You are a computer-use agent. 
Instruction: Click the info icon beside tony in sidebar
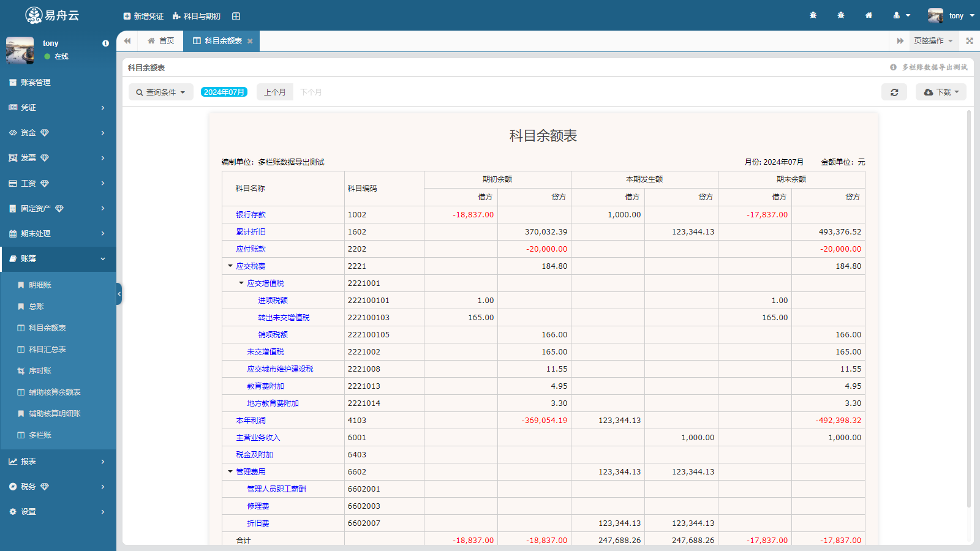coord(105,43)
